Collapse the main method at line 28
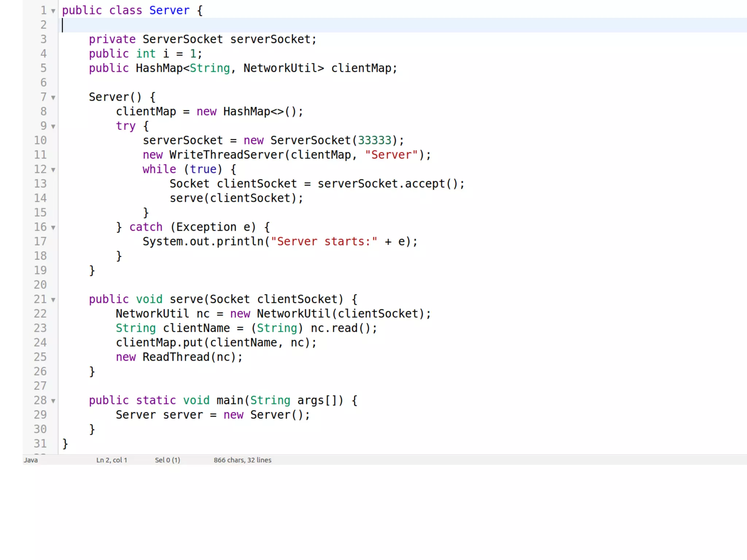 [x=53, y=401]
